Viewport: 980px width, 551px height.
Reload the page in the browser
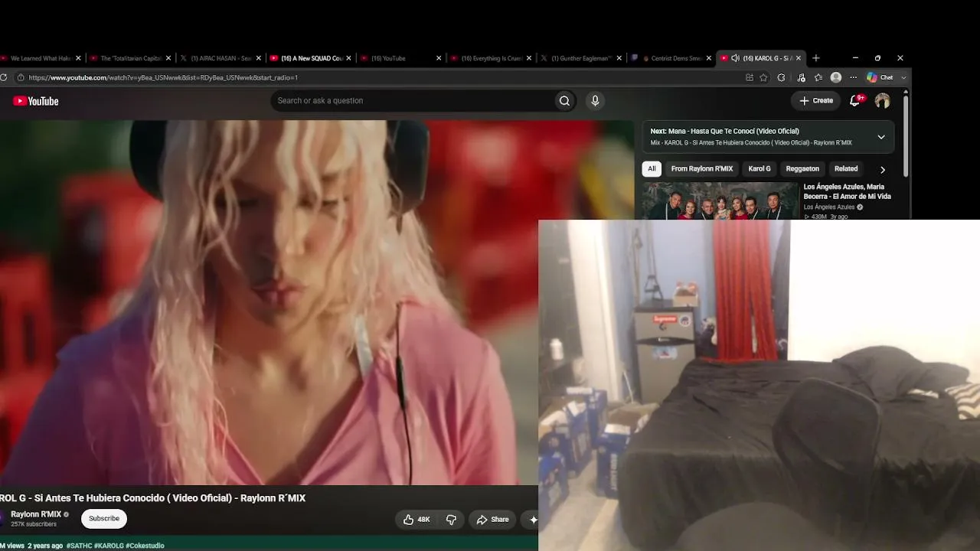coord(4,77)
